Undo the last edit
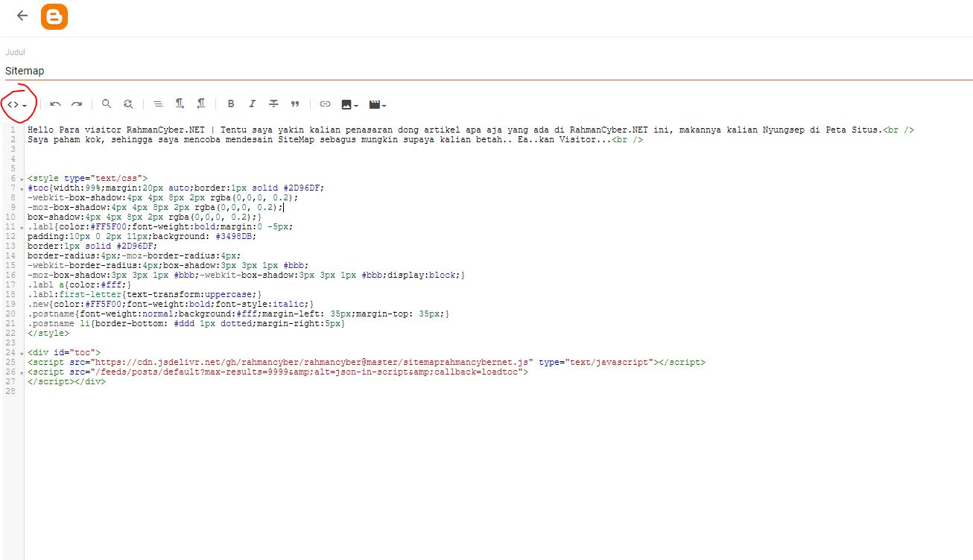The image size is (973, 560). point(55,105)
